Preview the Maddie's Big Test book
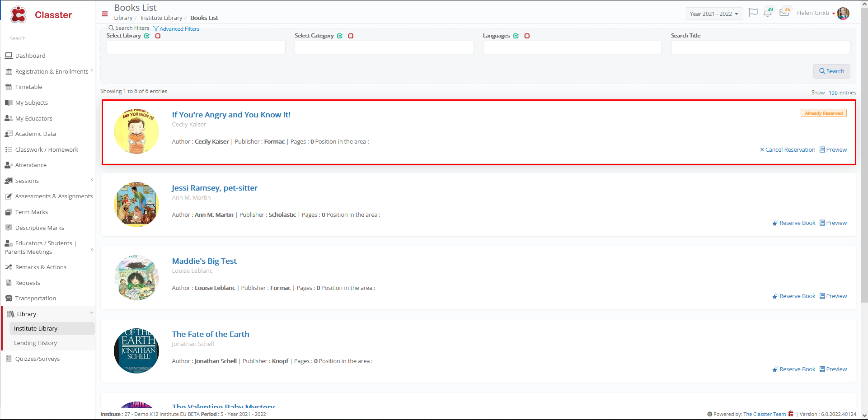 [833, 296]
